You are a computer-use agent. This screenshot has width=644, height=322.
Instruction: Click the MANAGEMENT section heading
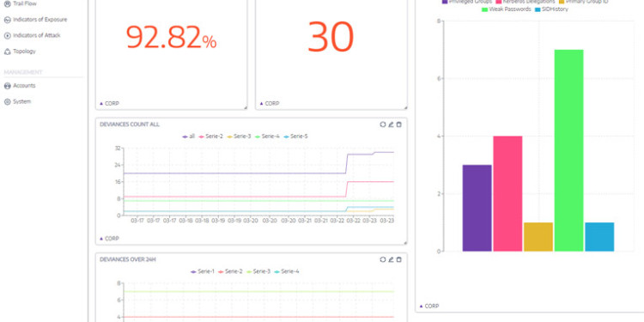click(23, 72)
